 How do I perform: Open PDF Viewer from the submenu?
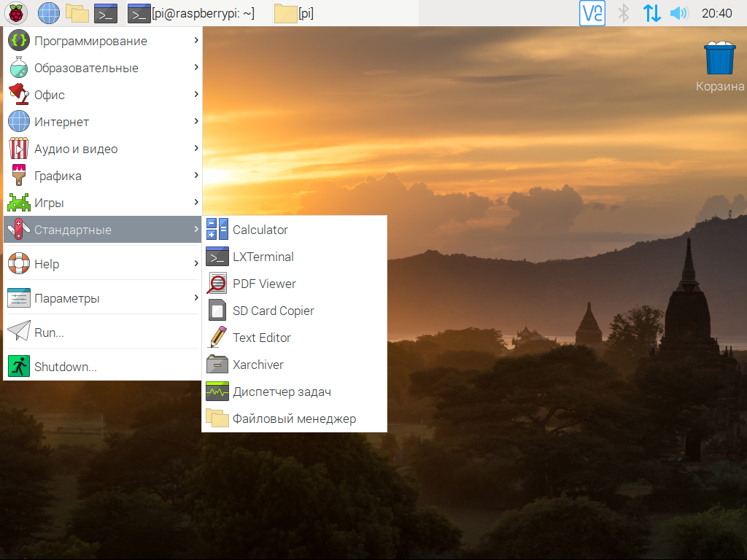(x=295, y=284)
